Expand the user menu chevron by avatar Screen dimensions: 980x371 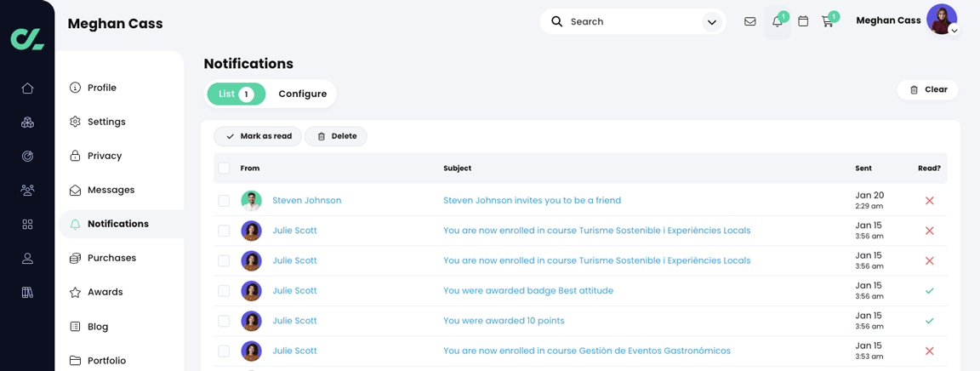point(954,30)
